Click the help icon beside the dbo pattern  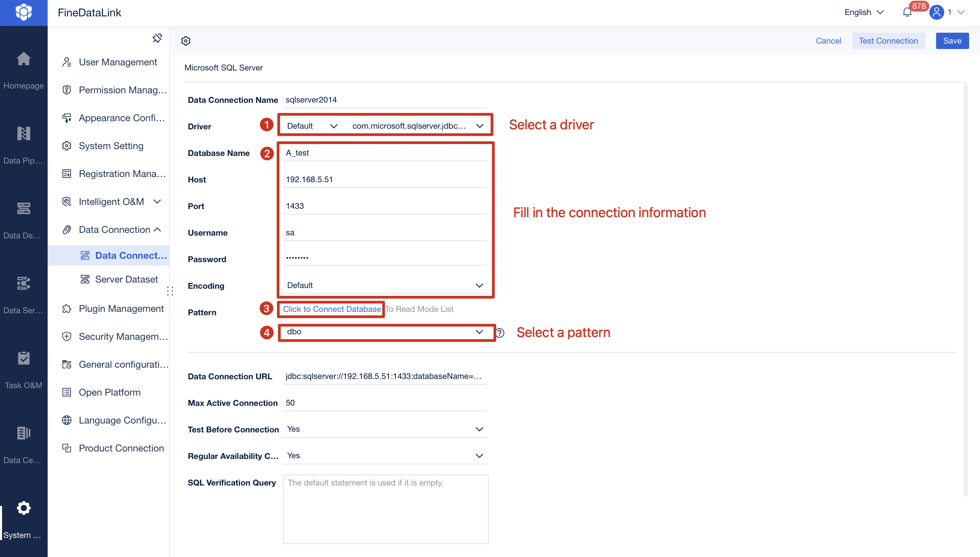[500, 333]
